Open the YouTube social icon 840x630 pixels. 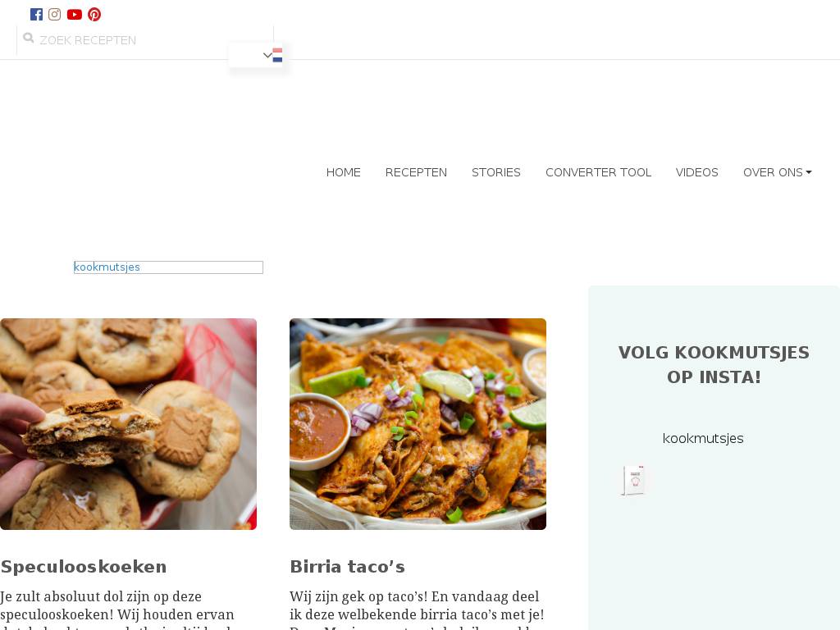75,15
